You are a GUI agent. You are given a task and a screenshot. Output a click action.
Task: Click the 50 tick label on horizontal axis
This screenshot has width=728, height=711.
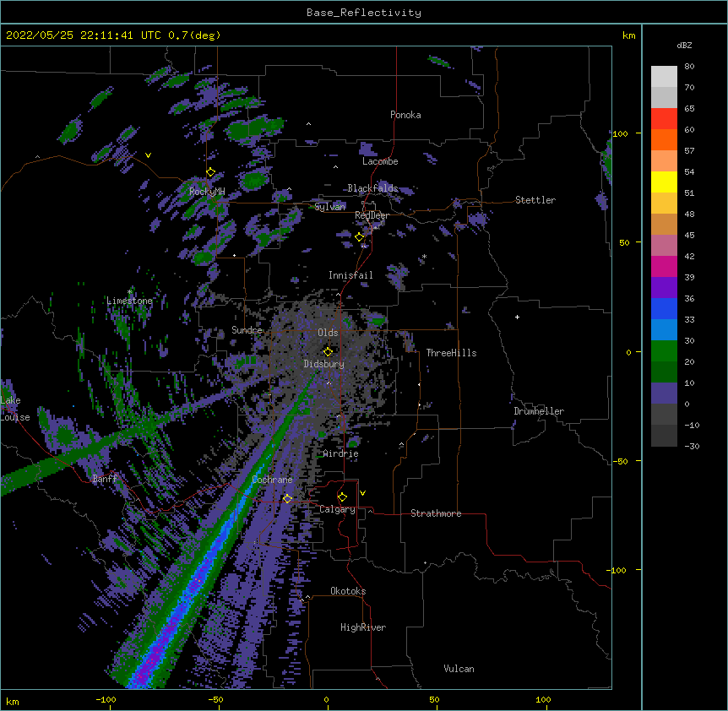pos(434,699)
